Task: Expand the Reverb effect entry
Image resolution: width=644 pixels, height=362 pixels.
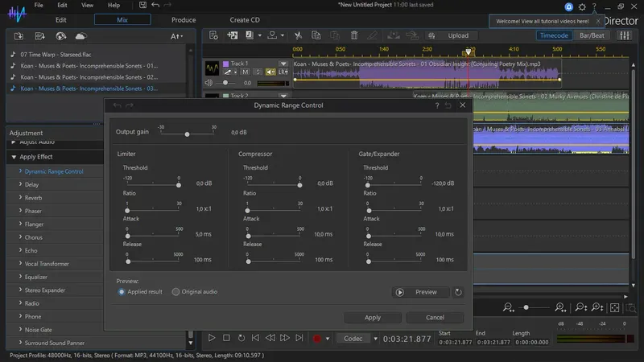Action: point(32,197)
